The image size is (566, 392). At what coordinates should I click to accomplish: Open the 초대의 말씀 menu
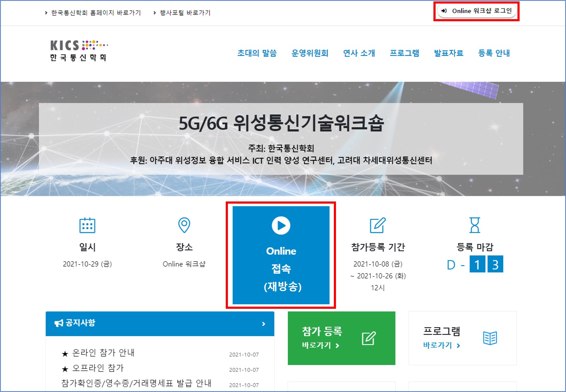[257, 53]
